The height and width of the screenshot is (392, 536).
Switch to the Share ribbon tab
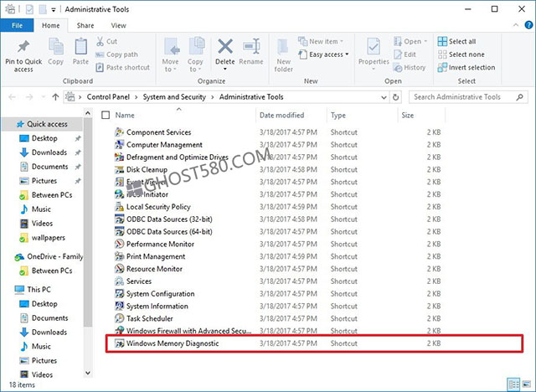pyautogui.click(x=85, y=25)
